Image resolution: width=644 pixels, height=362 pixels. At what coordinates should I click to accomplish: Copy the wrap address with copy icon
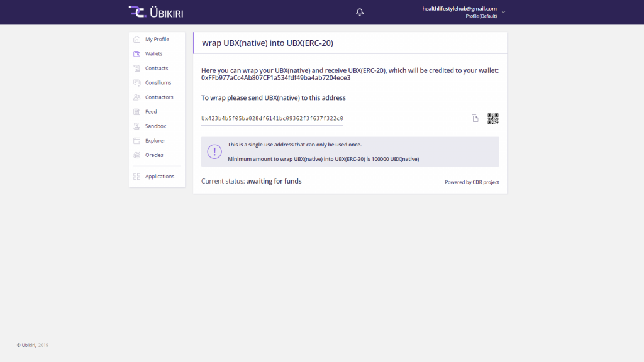click(475, 118)
